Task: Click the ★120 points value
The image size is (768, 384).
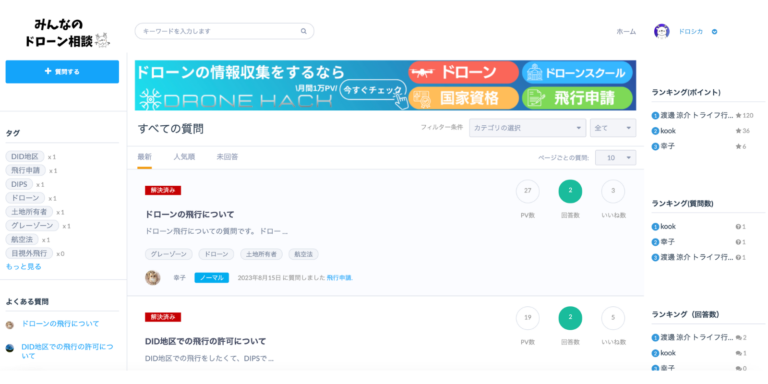Action: click(744, 116)
